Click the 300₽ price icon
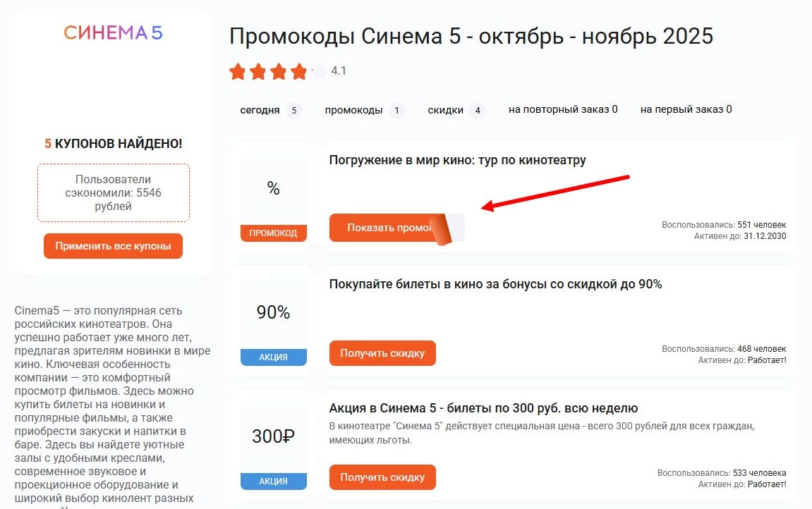Image resolution: width=812 pixels, height=509 pixels. coord(273,436)
